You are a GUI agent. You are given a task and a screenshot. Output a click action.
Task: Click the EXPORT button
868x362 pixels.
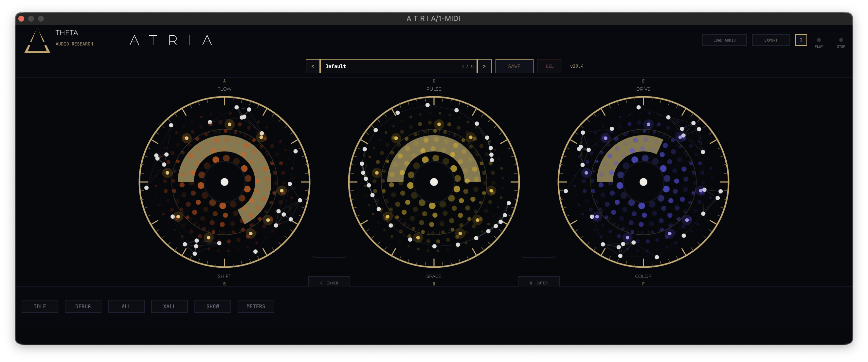point(771,40)
